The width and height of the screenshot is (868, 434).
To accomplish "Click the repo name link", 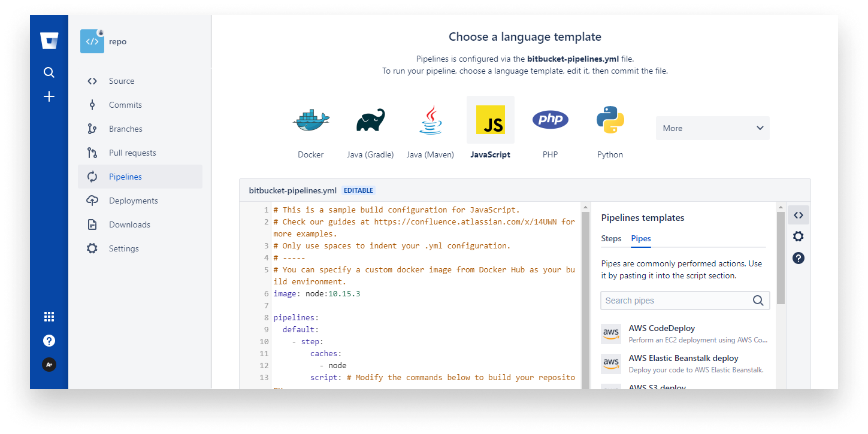I will pyautogui.click(x=117, y=42).
